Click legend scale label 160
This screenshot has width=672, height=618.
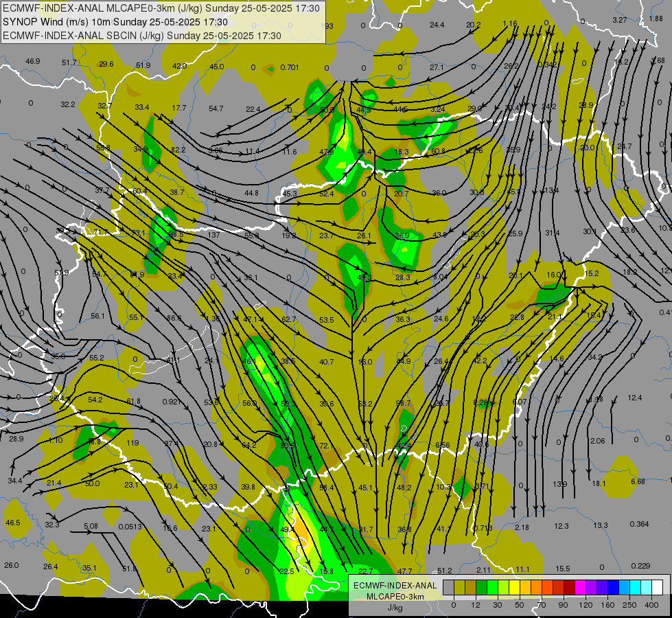(x=607, y=605)
